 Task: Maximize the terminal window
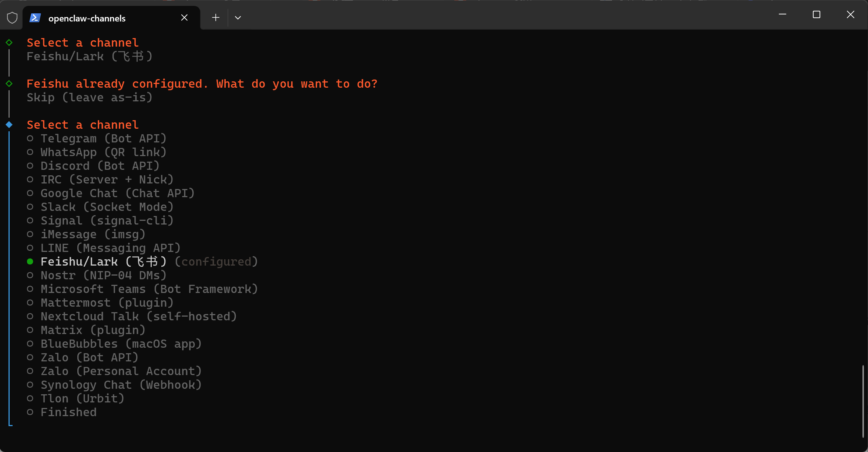(x=817, y=14)
